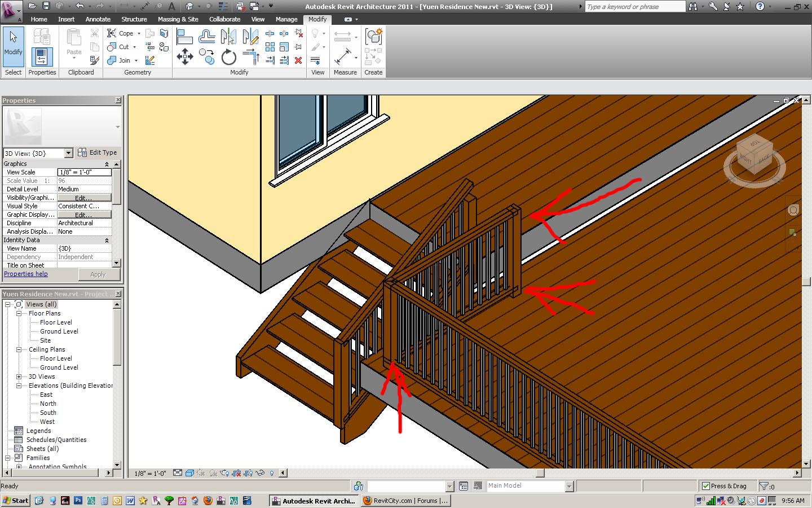Image resolution: width=812 pixels, height=508 pixels.
Task: Select the Align tool
Action: coord(184,37)
